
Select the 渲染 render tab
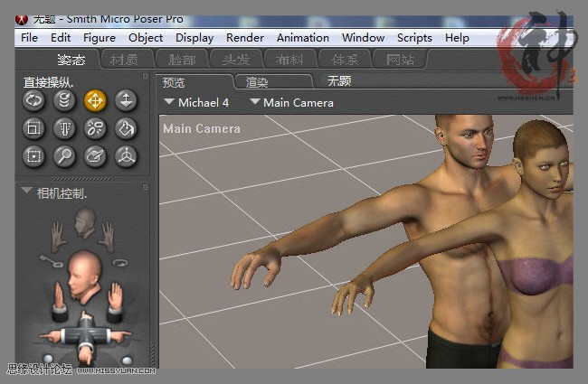point(274,82)
